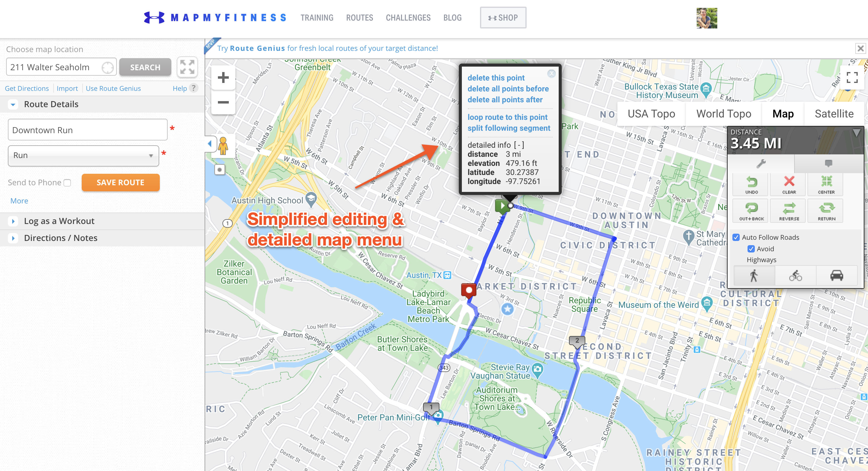Collapse the Distance panel with the triangle
This screenshot has height=471, width=868.
coord(856,132)
